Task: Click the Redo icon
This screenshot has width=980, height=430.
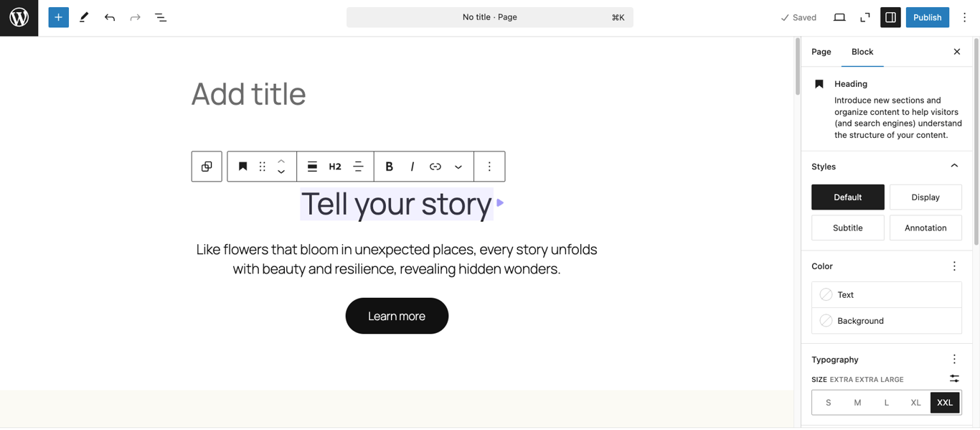Action: click(x=135, y=17)
